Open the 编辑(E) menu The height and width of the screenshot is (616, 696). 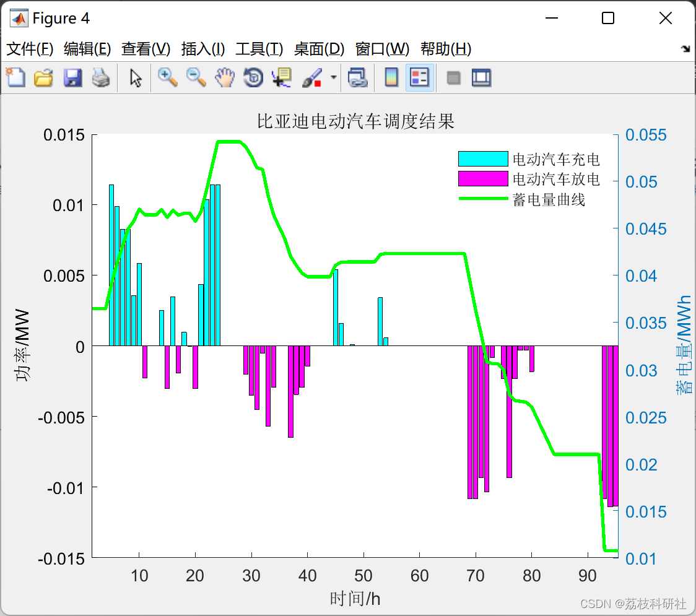(87, 49)
